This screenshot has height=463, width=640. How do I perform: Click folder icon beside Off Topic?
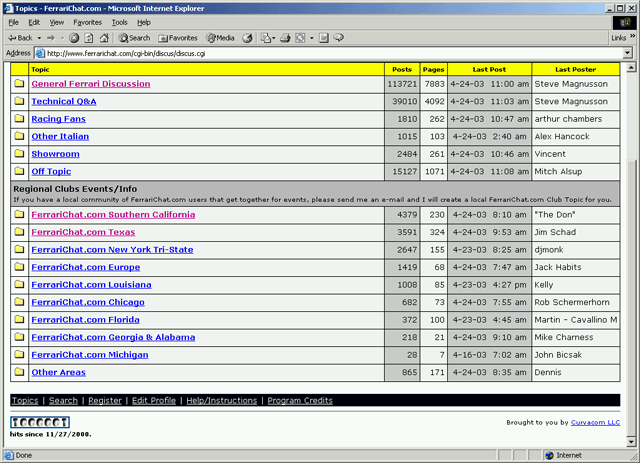19,171
